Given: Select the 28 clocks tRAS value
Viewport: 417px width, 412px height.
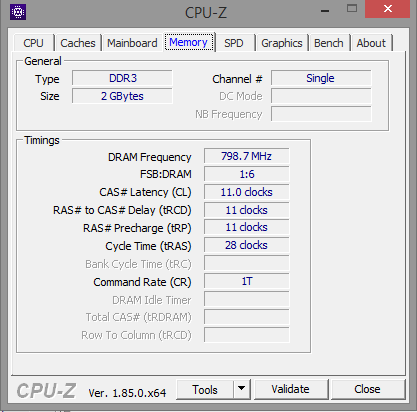Looking at the screenshot, I should point(247,245).
